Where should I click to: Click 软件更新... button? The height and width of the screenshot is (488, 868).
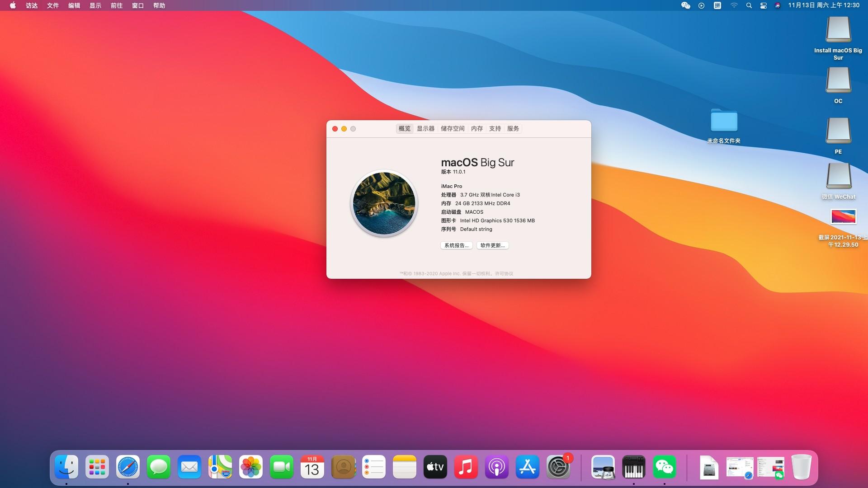pos(493,245)
